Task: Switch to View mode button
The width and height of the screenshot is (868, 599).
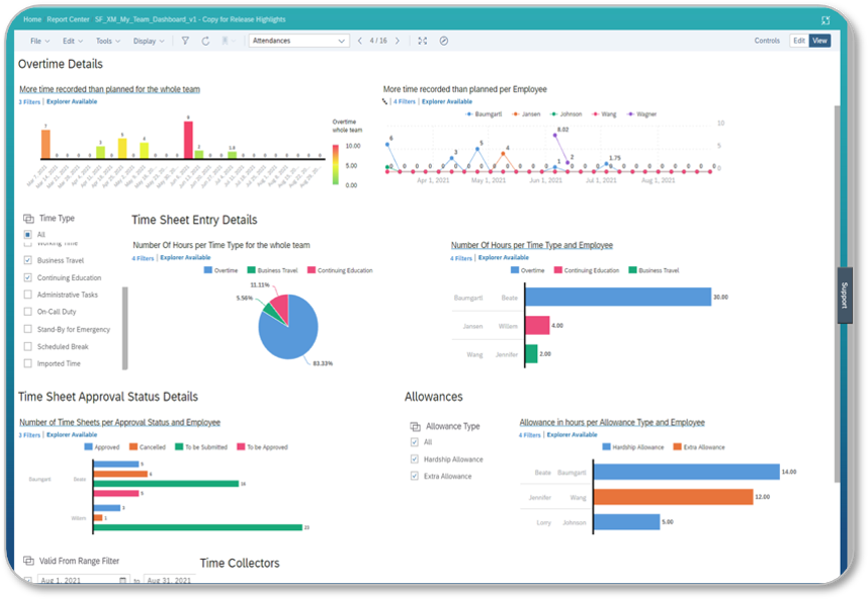Action: 820,40
